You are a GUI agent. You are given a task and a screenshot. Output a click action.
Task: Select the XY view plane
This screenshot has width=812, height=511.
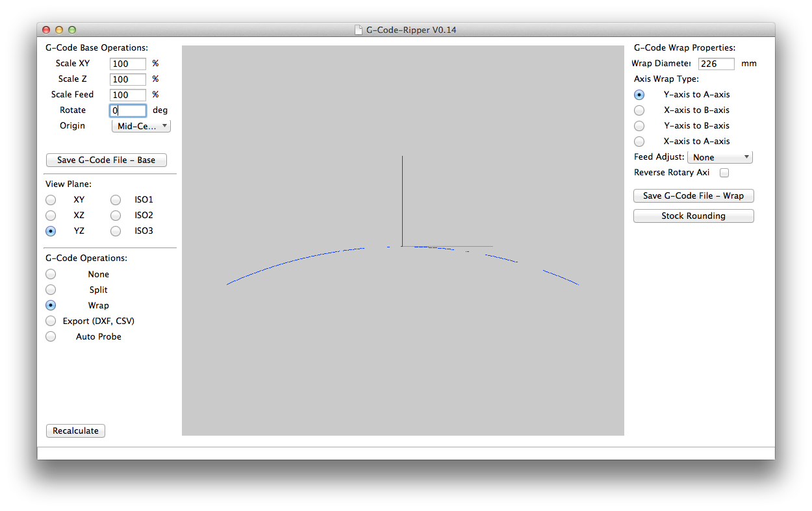(x=51, y=200)
